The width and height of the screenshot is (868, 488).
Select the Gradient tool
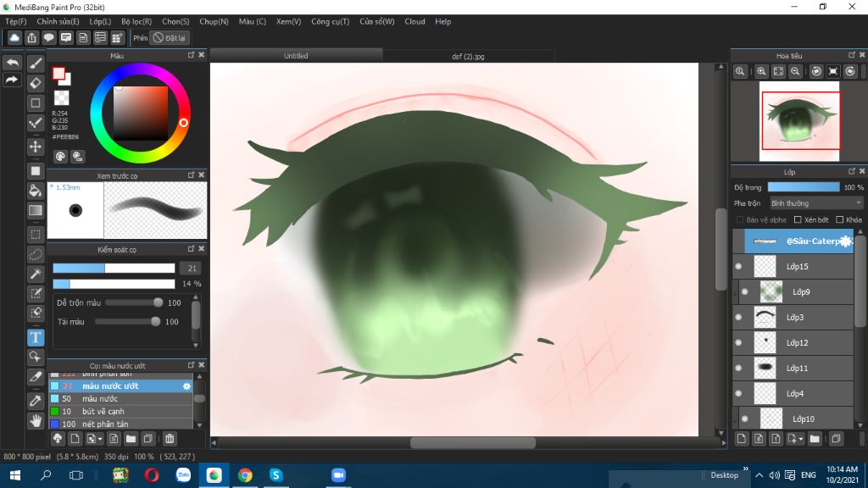(x=36, y=210)
